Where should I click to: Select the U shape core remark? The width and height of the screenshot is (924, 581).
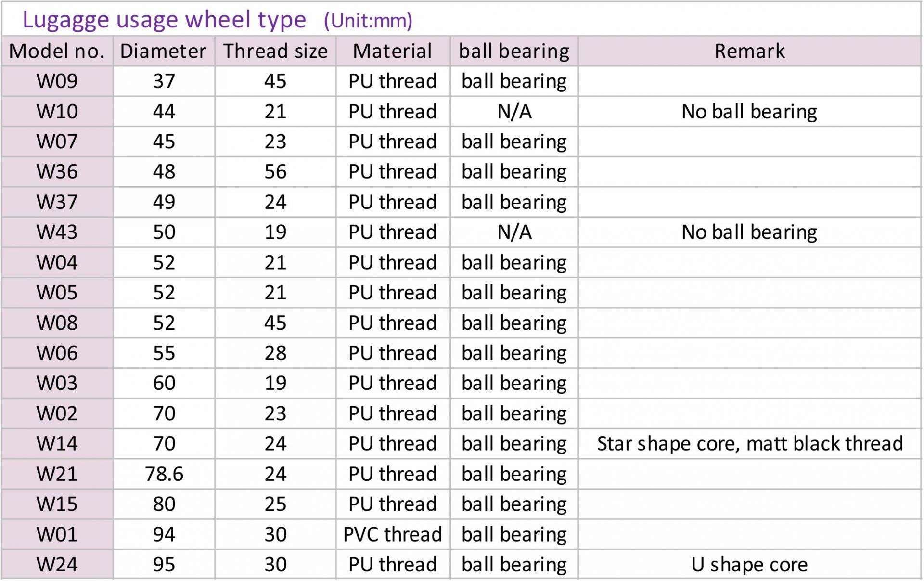coord(749,564)
